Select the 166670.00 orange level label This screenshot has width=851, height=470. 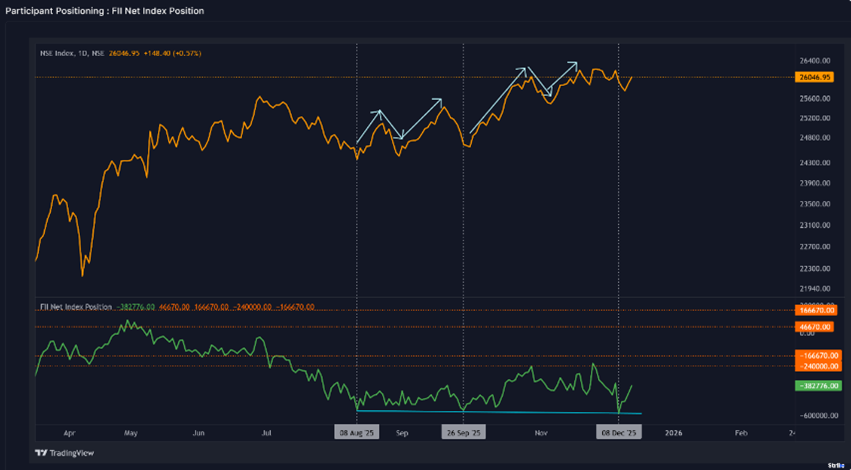coord(816,311)
